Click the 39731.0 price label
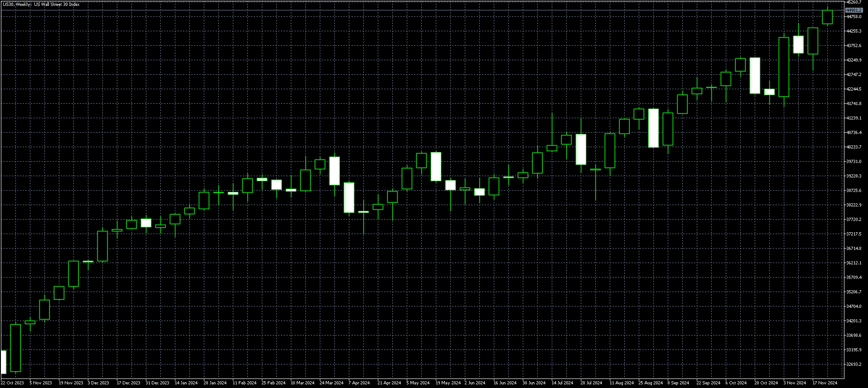Image resolution: width=868 pixels, height=388 pixels. 854,162
